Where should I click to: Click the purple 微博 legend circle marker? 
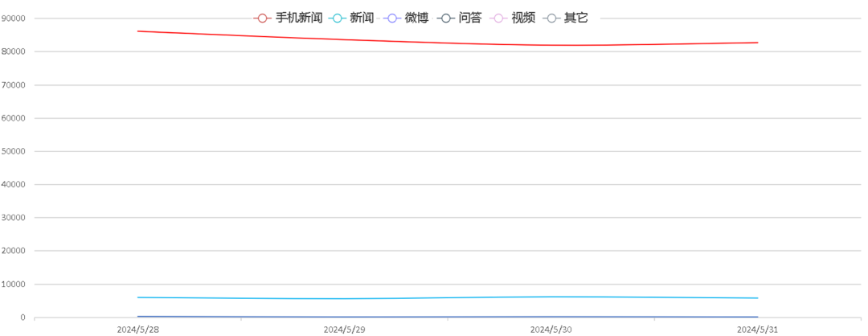point(392,18)
